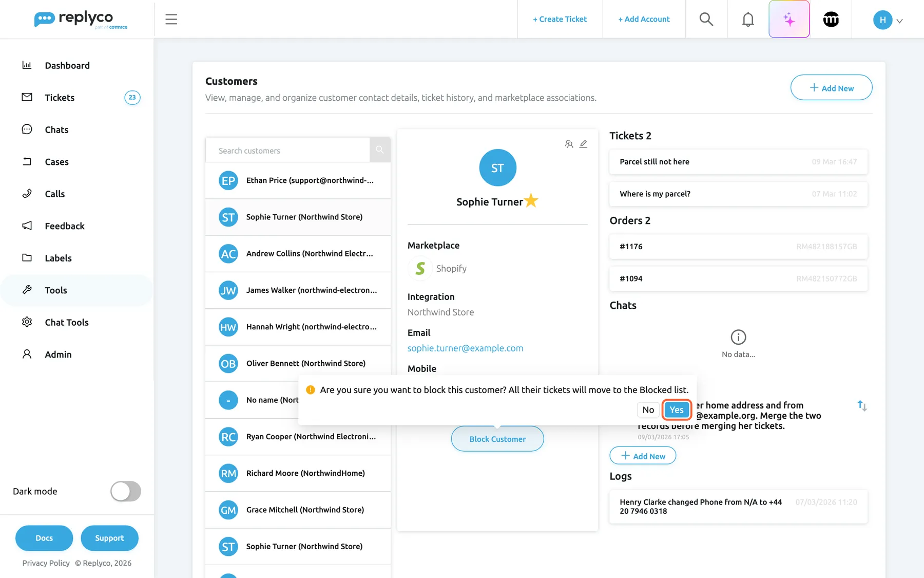This screenshot has height=578, width=924.
Task: Click the notes sort arrows icon
Action: click(x=862, y=406)
